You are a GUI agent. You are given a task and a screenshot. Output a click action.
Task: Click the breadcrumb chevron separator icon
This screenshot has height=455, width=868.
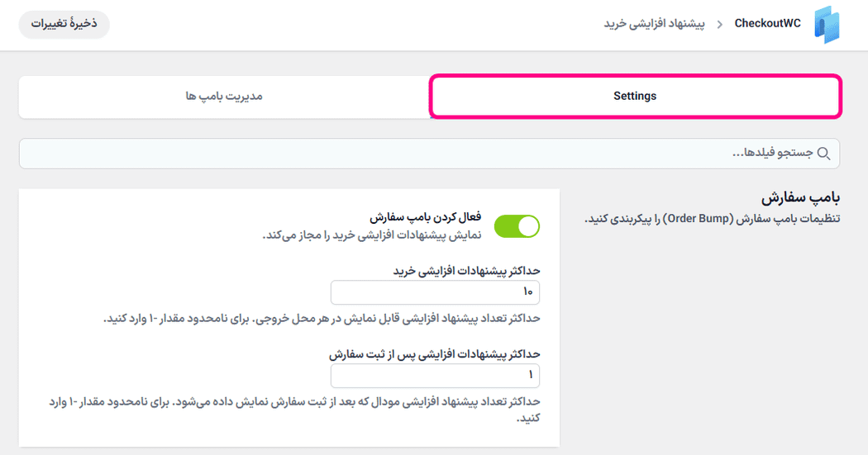point(720,24)
